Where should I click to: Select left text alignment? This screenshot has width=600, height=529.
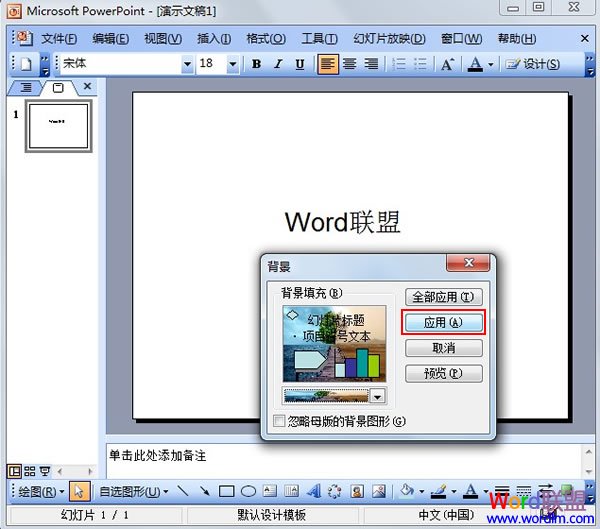pyautogui.click(x=328, y=64)
